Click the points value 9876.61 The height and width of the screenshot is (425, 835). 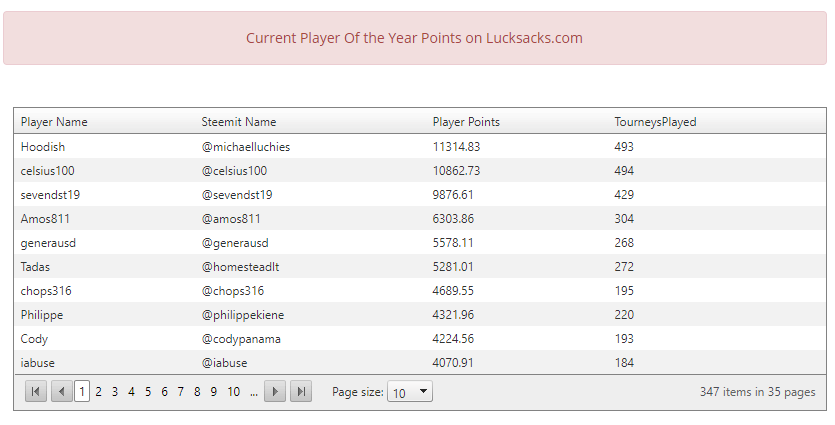(x=453, y=195)
